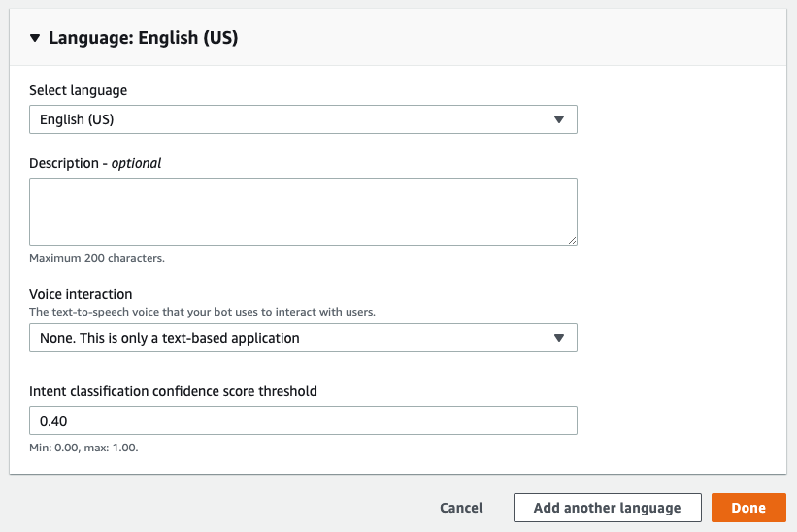
Task: Click the arrow on the Voice interaction dropdown
Action: [558, 338]
